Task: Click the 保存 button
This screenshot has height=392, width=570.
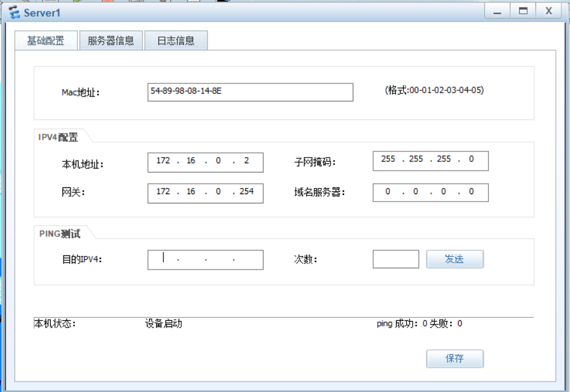Action: [x=455, y=359]
